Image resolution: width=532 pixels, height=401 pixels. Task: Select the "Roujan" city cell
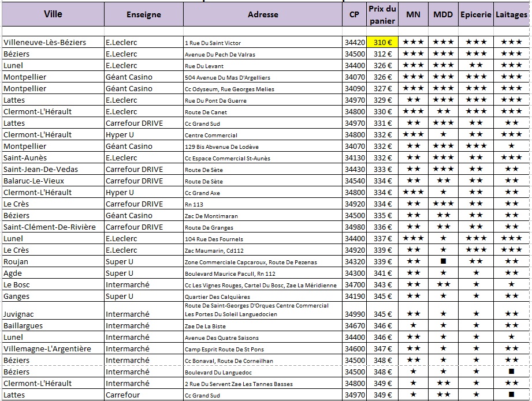tap(53, 261)
